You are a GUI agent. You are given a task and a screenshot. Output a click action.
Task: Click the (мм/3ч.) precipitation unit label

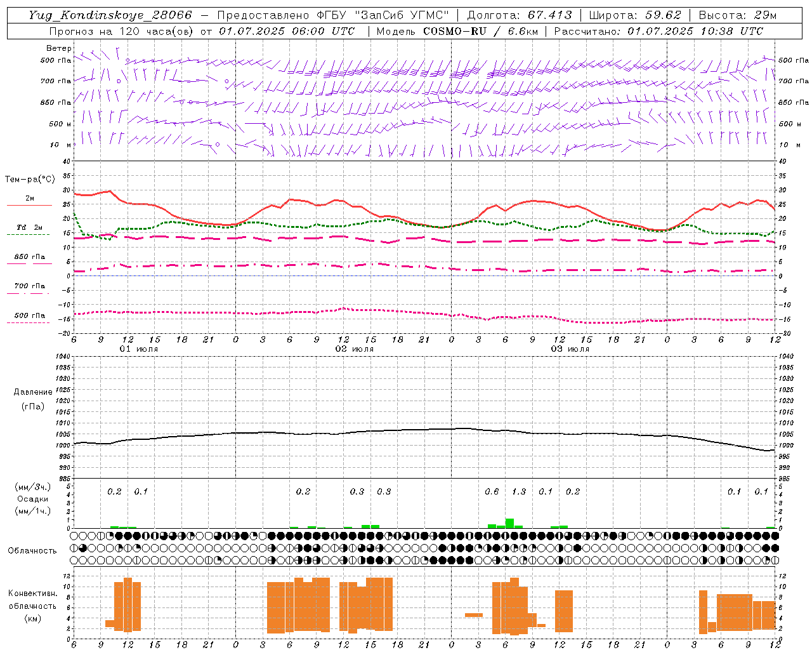pyautogui.click(x=33, y=487)
